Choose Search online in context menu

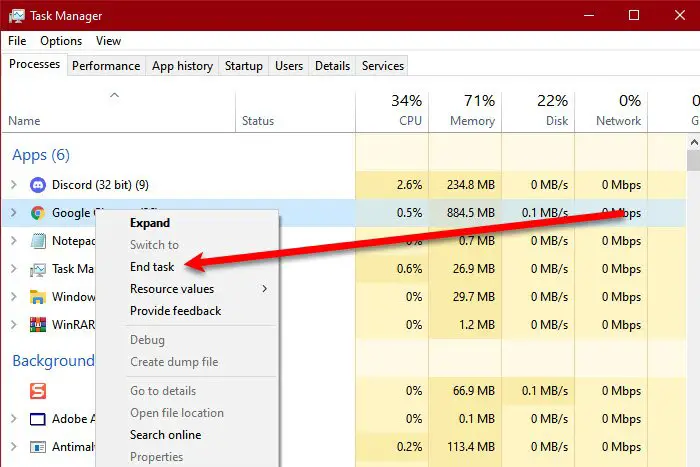tap(165, 435)
